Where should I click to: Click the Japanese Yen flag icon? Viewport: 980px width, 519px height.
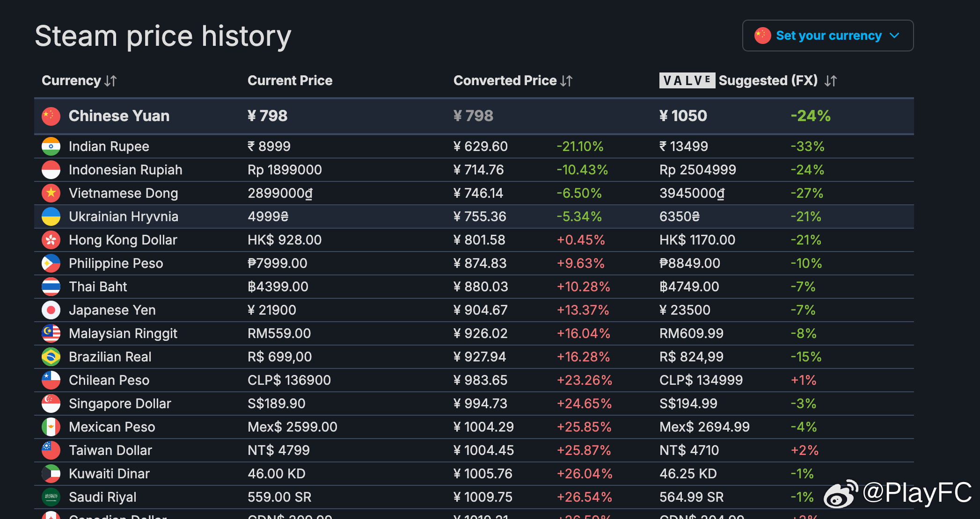(x=51, y=310)
